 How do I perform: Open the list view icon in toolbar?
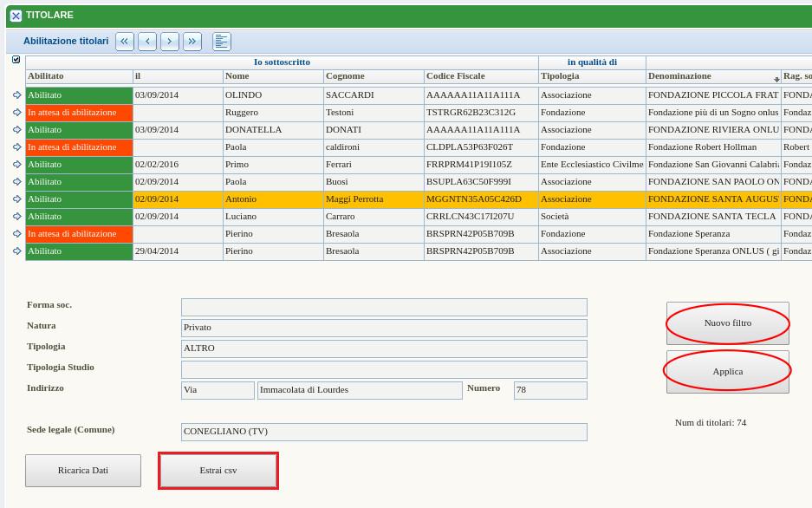pyautogui.click(x=222, y=41)
